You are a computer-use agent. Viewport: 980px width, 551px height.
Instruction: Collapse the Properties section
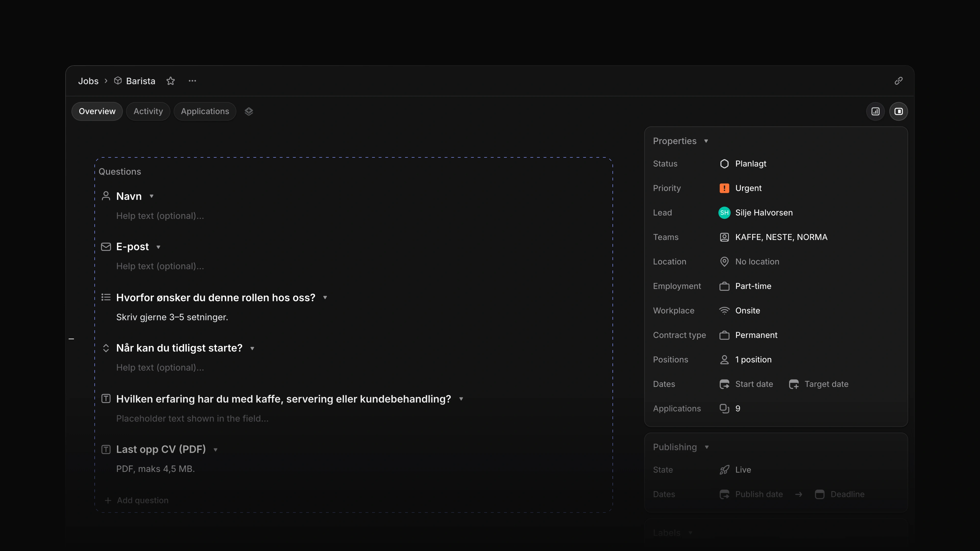click(x=706, y=141)
